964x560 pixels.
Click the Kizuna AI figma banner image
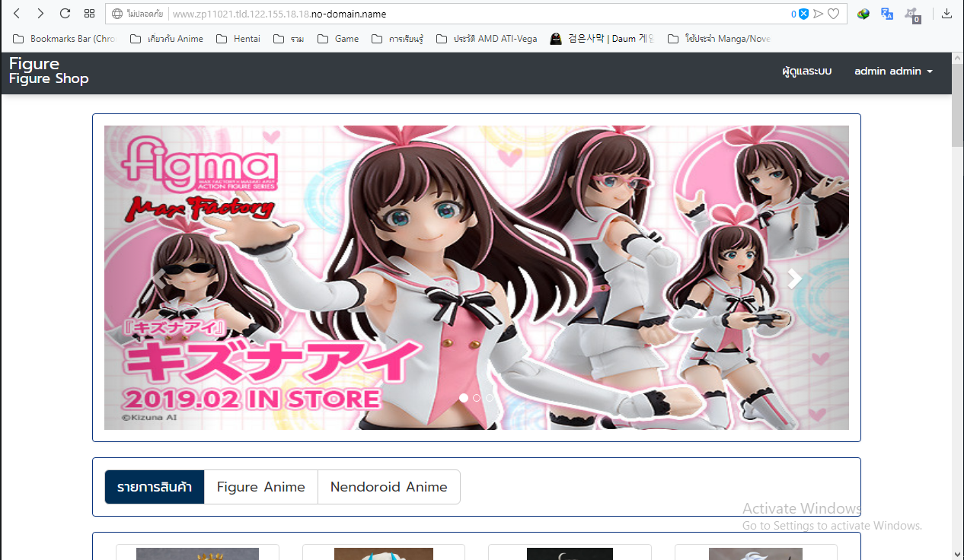[477, 278]
